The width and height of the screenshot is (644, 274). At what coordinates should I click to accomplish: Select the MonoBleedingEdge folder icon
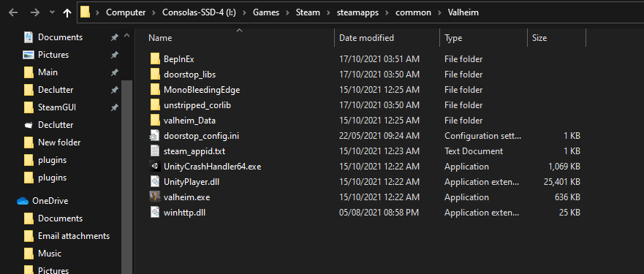pos(155,90)
